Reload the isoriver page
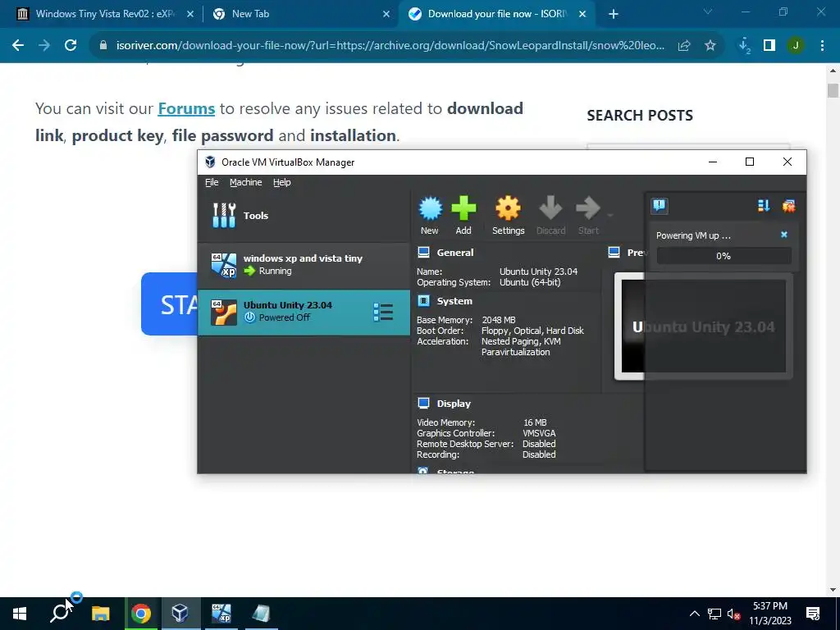Viewport: 840px width, 630px height. [71, 46]
